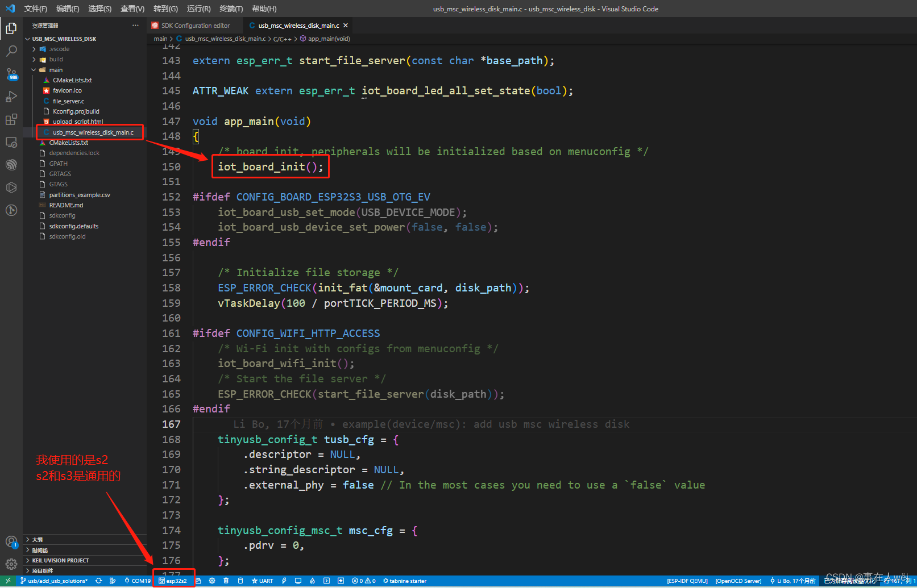Open the 文件(F) menu
Screen dimensions: 917x588
point(35,9)
